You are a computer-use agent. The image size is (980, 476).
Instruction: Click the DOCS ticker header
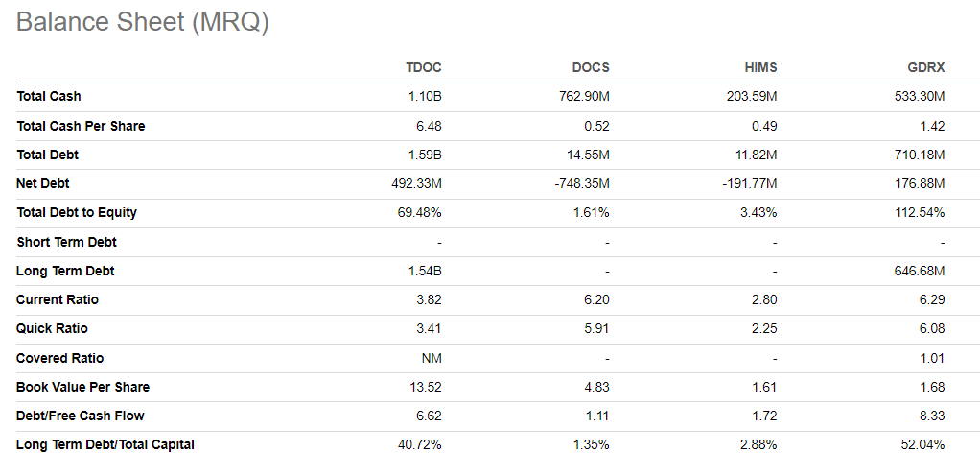click(591, 68)
